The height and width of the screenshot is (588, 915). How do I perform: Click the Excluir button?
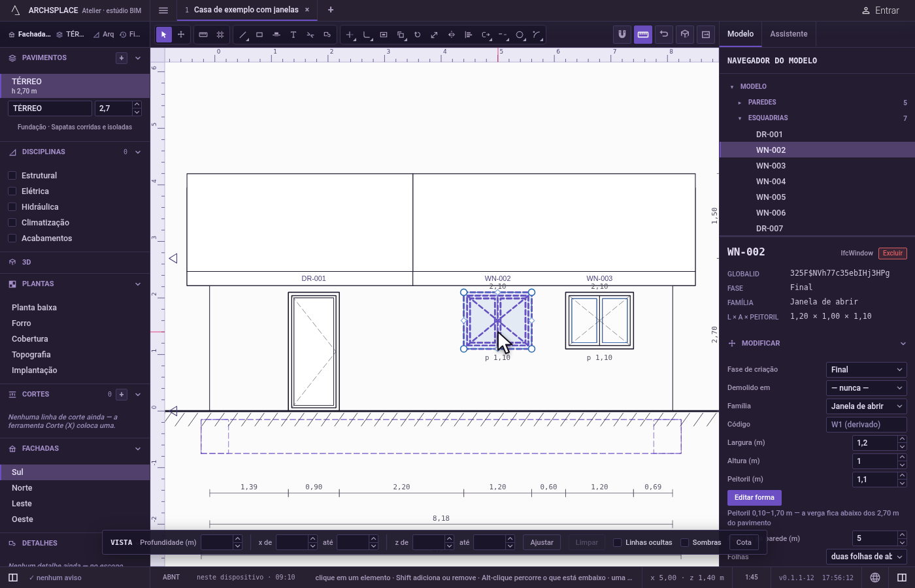click(893, 253)
